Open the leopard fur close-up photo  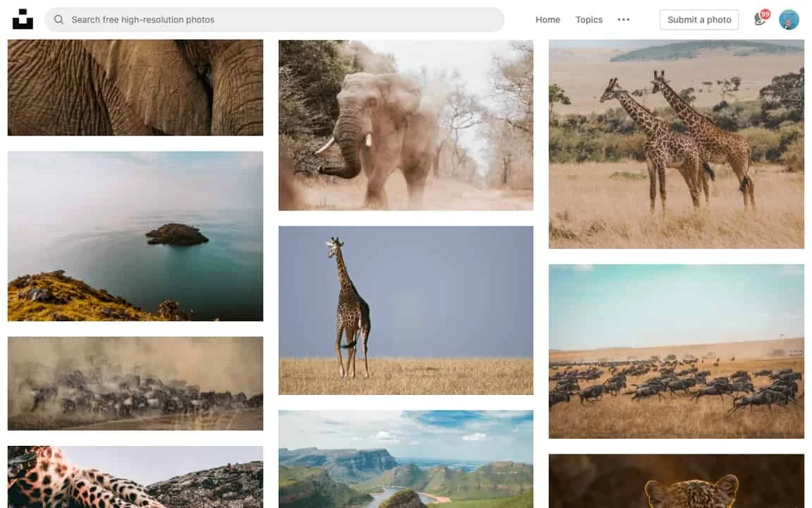coord(135,477)
